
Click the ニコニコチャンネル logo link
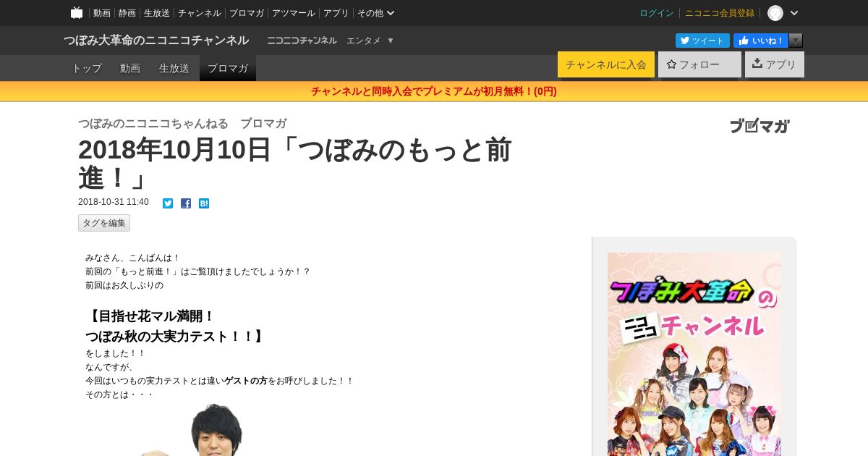(x=302, y=41)
